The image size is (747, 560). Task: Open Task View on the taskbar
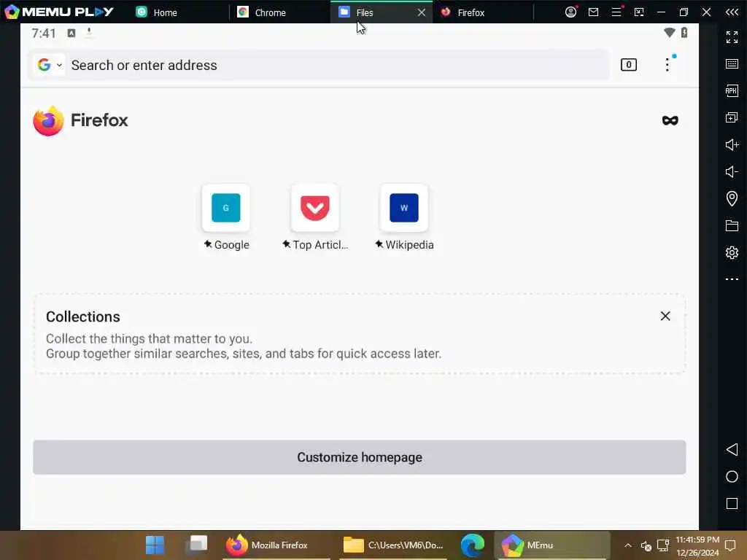(x=196, y=544)
